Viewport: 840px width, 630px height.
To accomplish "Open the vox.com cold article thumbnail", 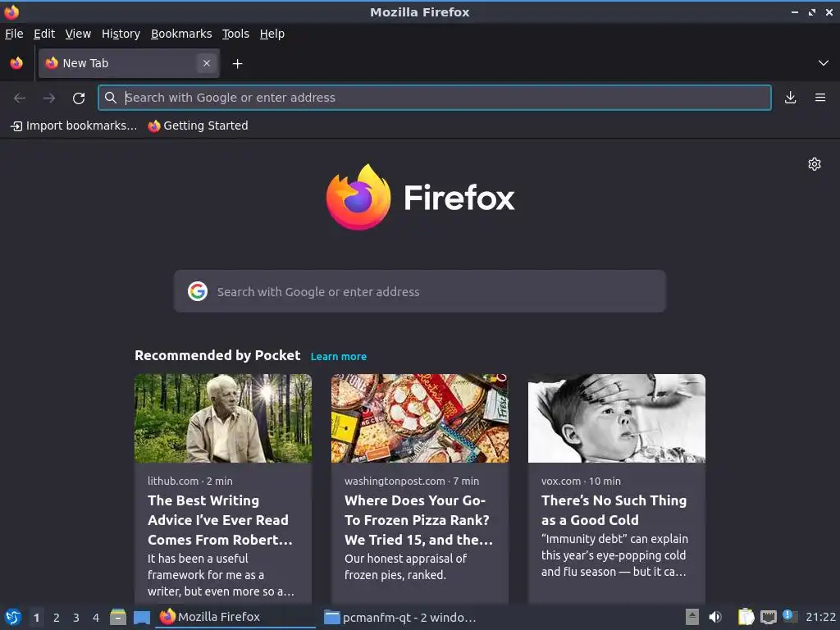I will [x=617, y=418].
